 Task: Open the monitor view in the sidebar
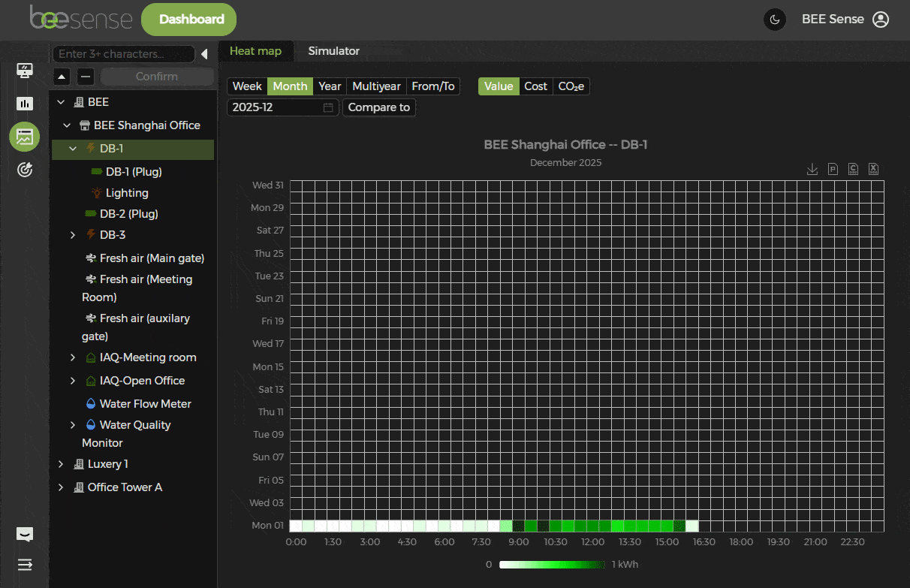click(x=25, y=71)
